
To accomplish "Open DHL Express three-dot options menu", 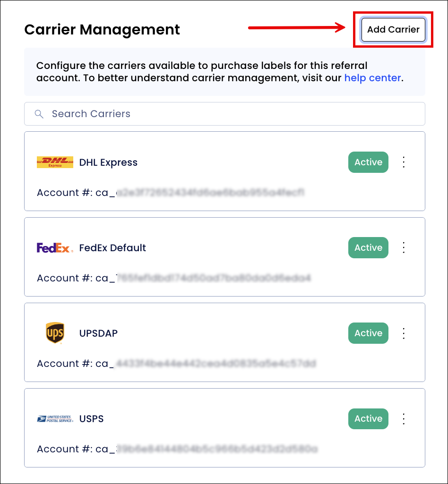I will (x=404, y=162).
